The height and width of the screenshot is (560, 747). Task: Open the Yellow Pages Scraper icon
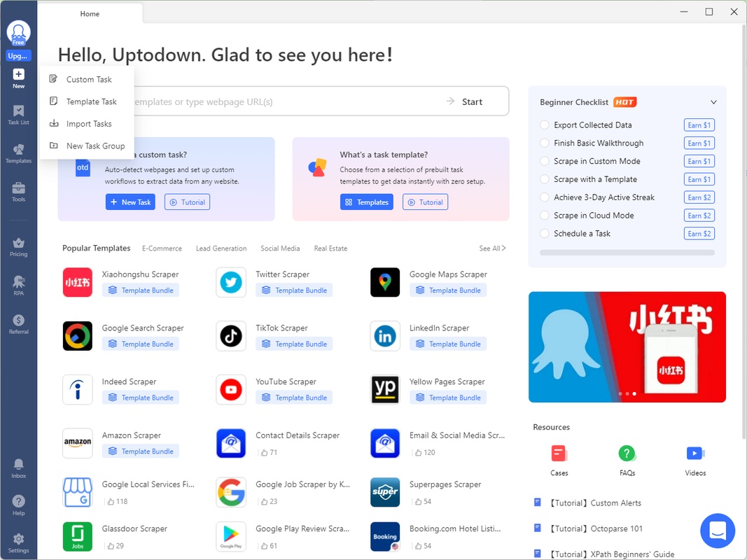[385, 389]
